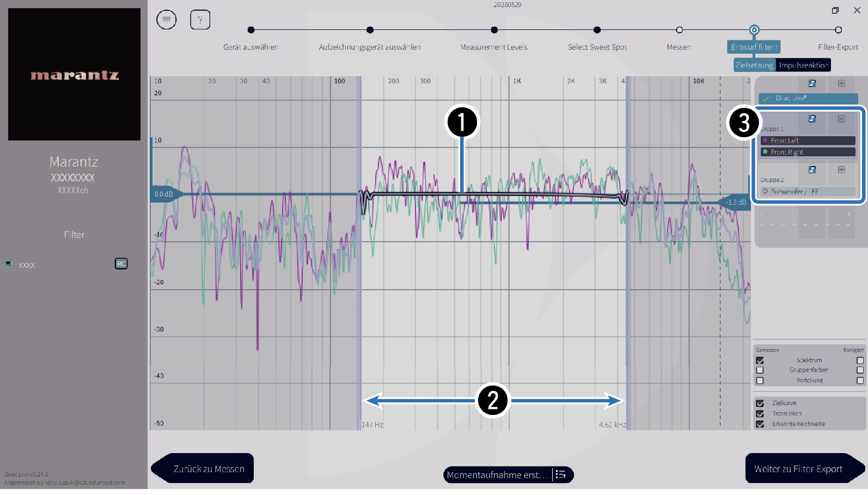The image size is (868, 495).
Task: Enable measured Gruppenfarben checkbox
Action: point(760,370)
